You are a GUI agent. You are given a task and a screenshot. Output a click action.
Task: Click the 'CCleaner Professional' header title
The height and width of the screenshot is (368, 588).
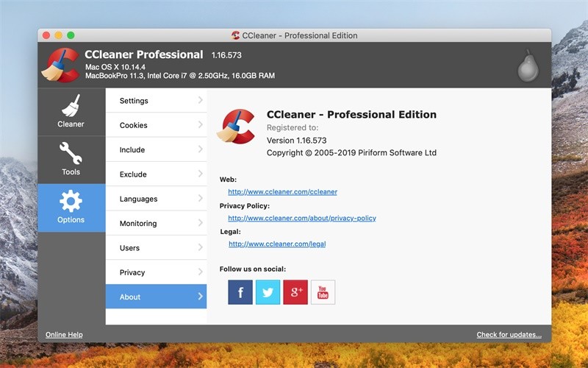pos(144,54)
